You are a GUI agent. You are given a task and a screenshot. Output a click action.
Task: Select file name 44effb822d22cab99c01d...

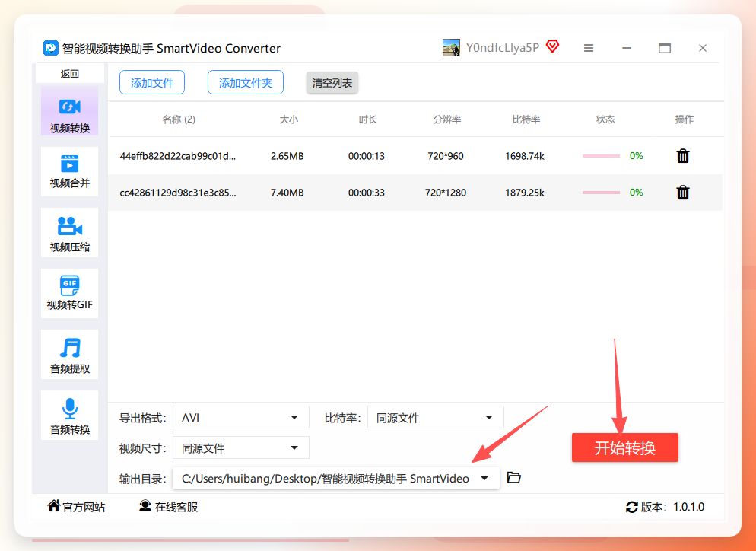point(178,156)
